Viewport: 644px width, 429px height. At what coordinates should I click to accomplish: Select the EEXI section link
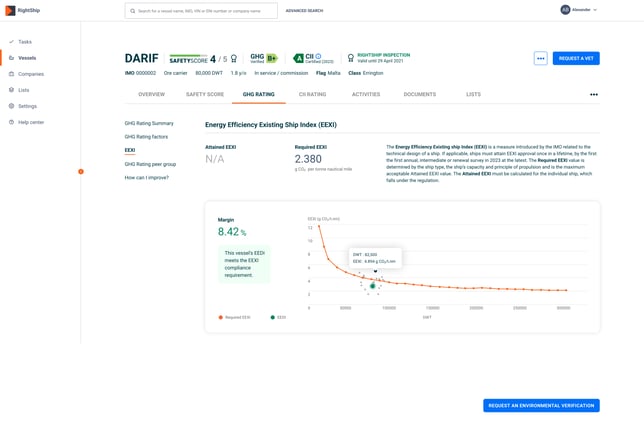130,150
